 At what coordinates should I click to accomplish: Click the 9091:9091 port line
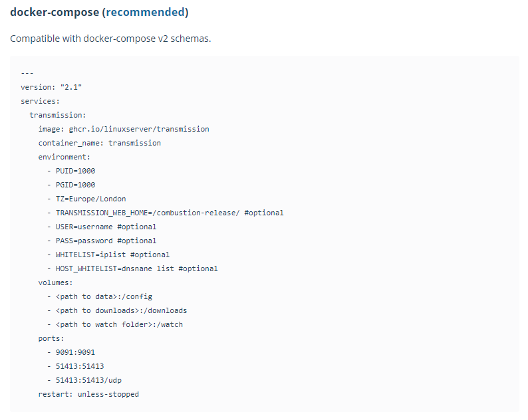point(75,352)
